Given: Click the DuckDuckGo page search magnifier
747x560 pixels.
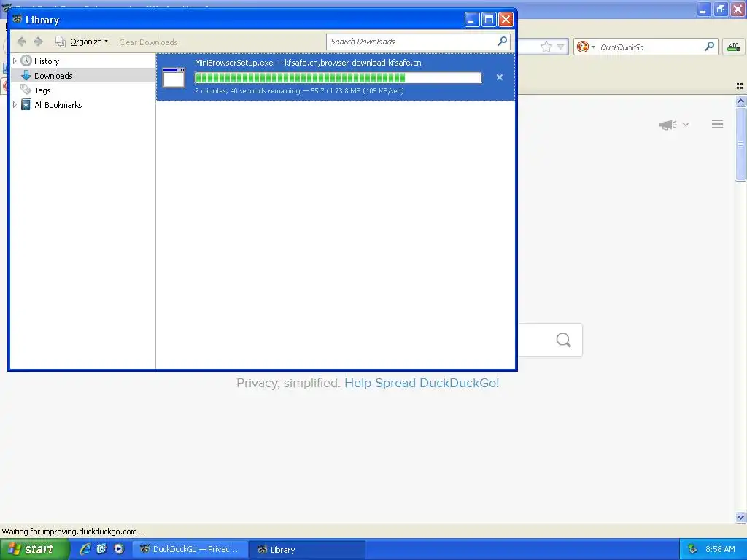Looking at the screenshot, I should coord(564,340).
